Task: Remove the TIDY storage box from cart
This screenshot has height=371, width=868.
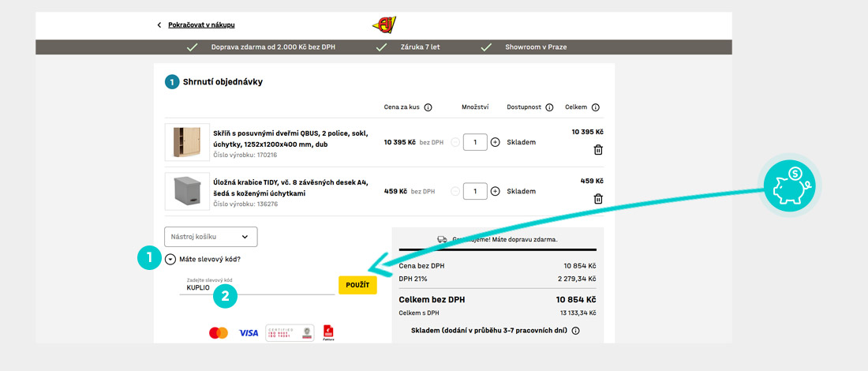Action: click(x=597, y=199)
